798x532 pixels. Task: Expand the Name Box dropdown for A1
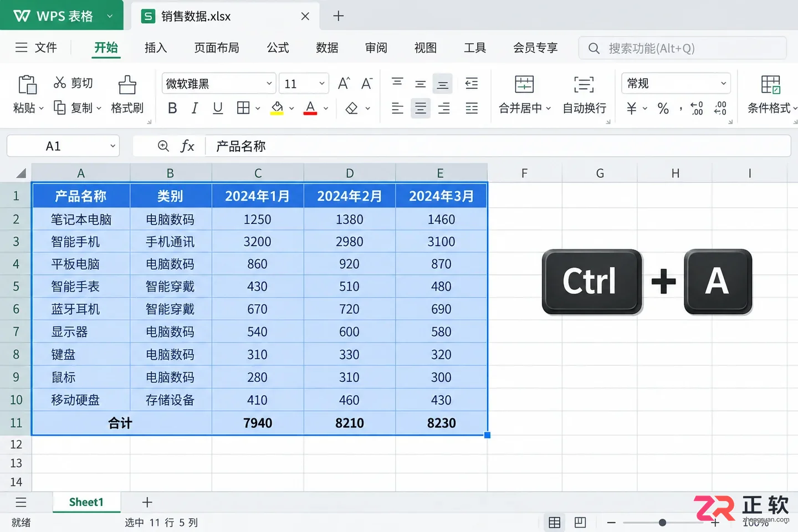[x=112, y=146]
